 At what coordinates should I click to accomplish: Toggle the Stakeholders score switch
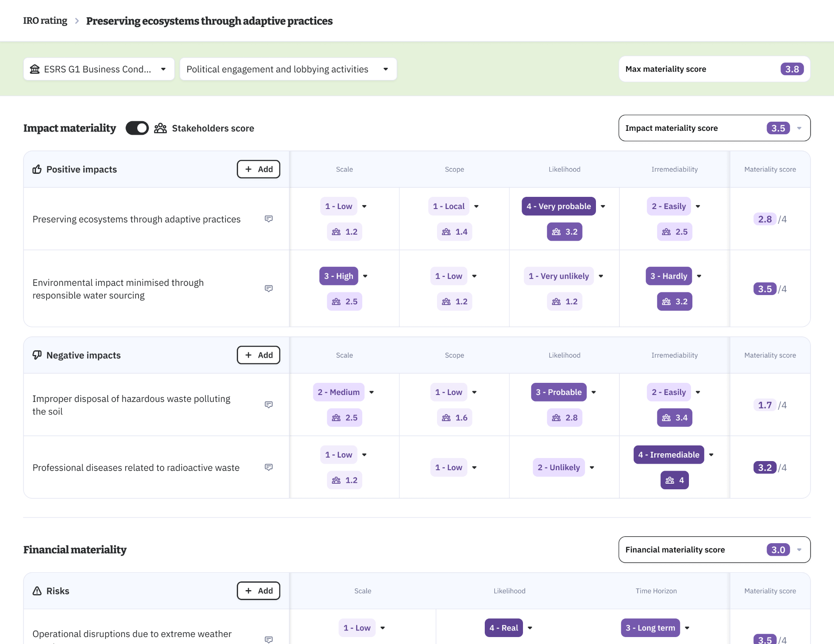[137, 128]
